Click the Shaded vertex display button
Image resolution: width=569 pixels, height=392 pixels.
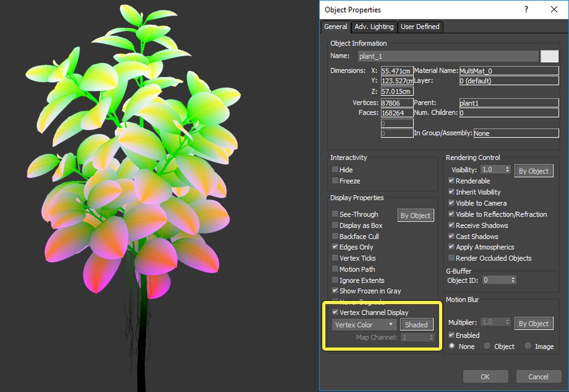[x=417, y=324]
